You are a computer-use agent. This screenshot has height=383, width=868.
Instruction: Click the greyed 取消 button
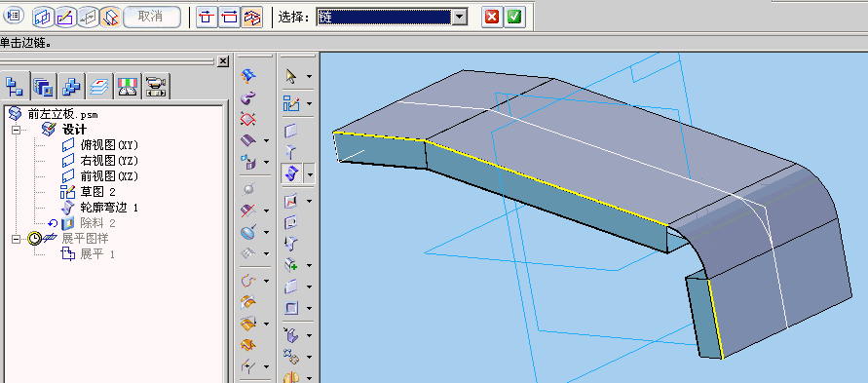(x=151, y=18)
